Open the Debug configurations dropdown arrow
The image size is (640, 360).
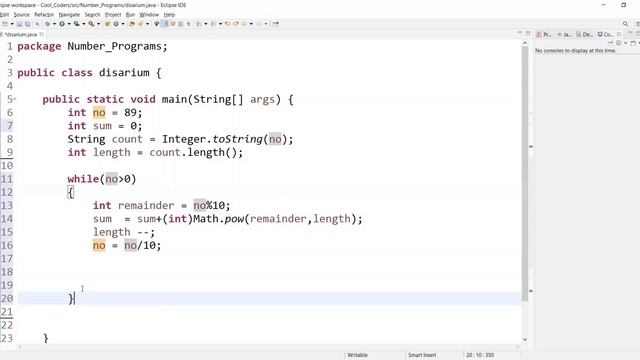tap(54, 24)
